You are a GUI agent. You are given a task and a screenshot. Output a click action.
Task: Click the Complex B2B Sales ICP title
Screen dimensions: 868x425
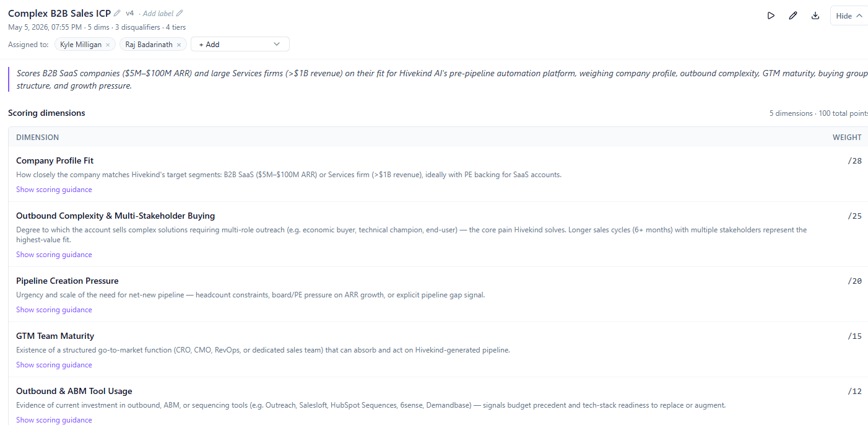(x=59, y=13)
